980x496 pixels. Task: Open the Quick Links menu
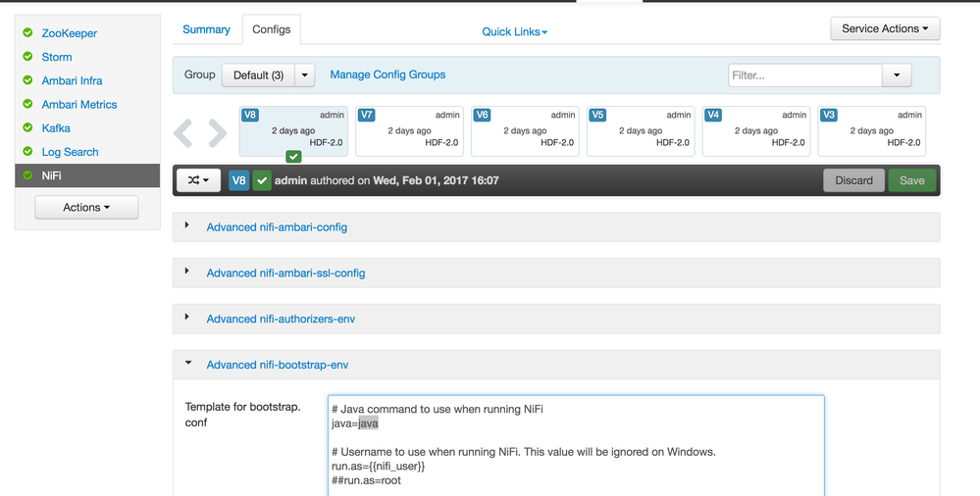pos(514,32)
